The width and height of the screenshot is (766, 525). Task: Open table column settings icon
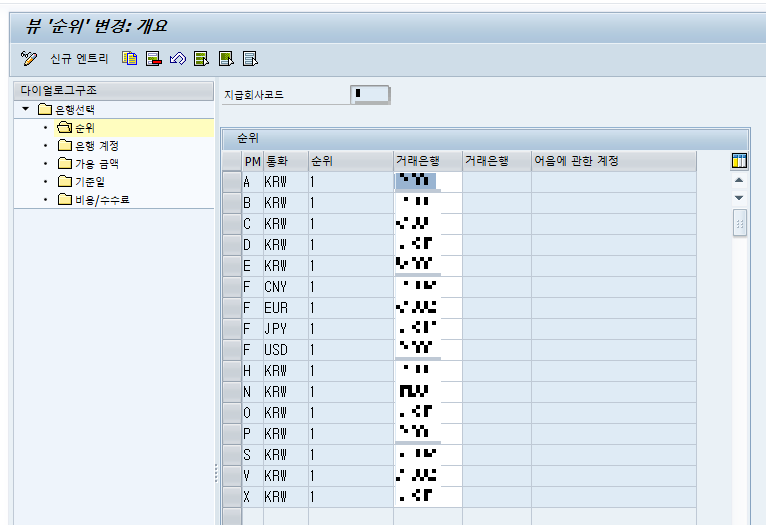pos(739,161)
